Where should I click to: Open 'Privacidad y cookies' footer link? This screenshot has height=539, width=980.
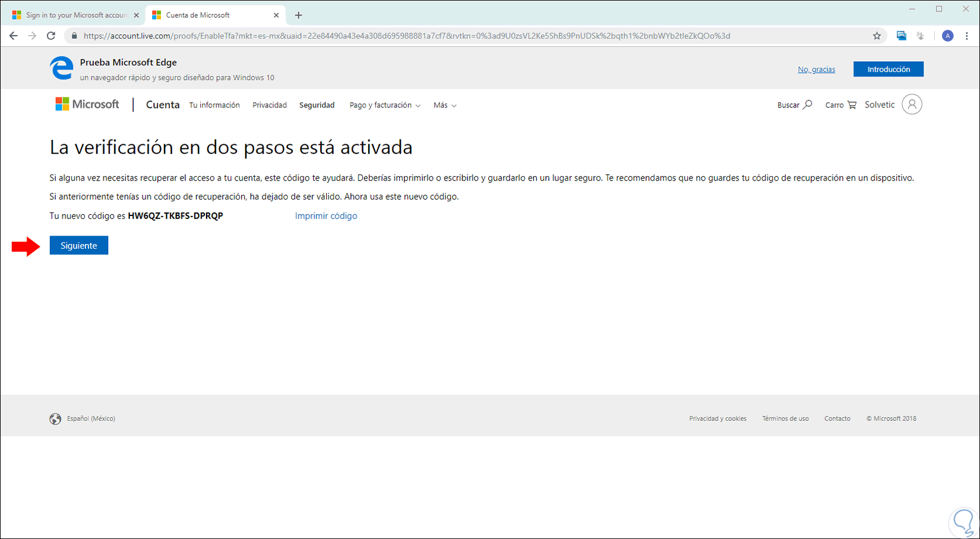[717, 418]
